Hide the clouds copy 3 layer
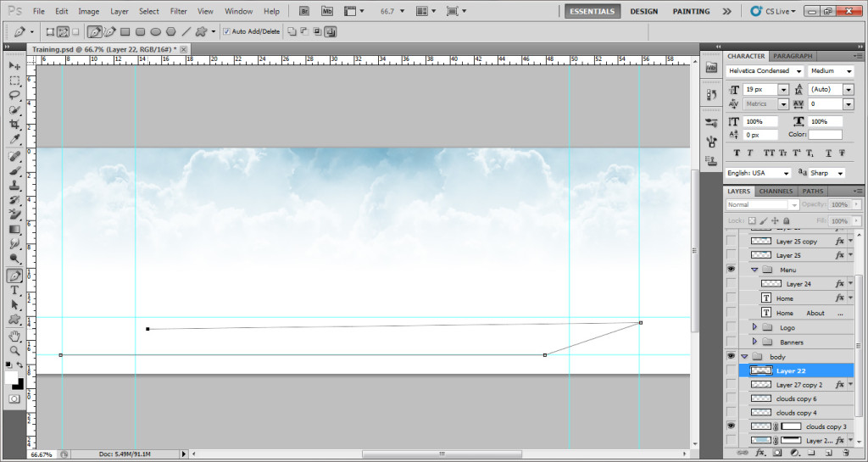 coord(732,426)
